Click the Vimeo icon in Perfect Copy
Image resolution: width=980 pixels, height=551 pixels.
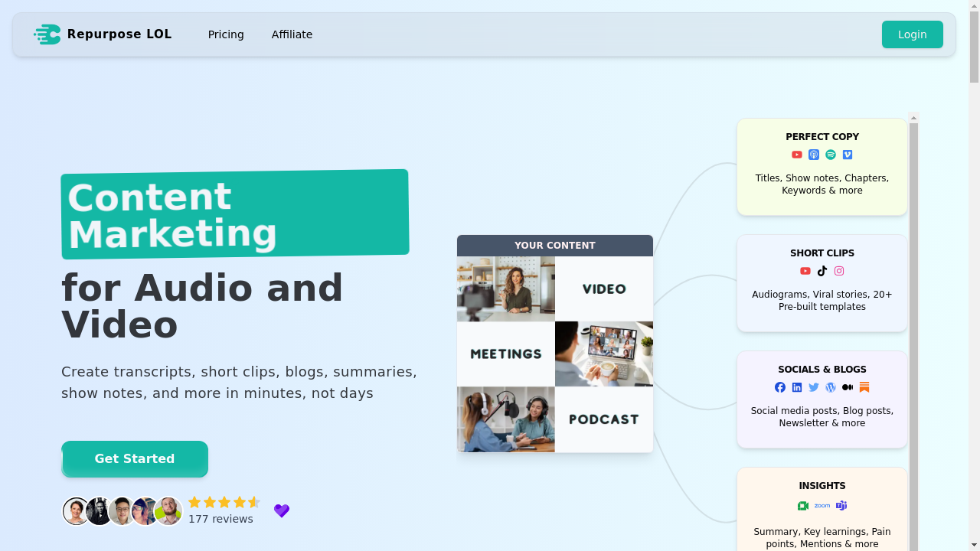point(848,155)
